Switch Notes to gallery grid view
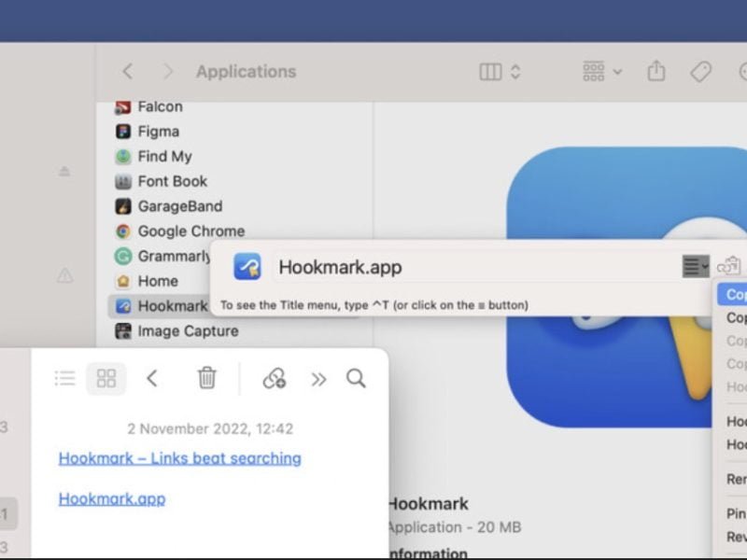This screenshot has height=560, width=747. pyautogui.click(x=106, y=378)
